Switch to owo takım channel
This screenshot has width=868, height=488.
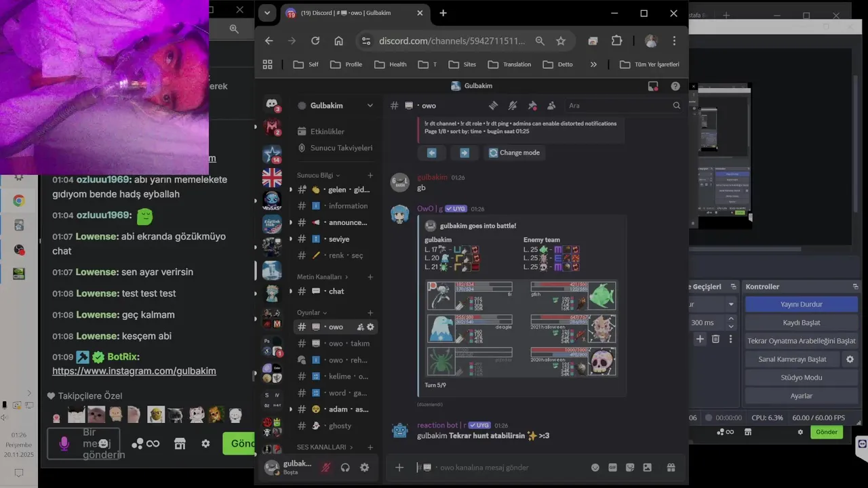(x=336, y=344)
